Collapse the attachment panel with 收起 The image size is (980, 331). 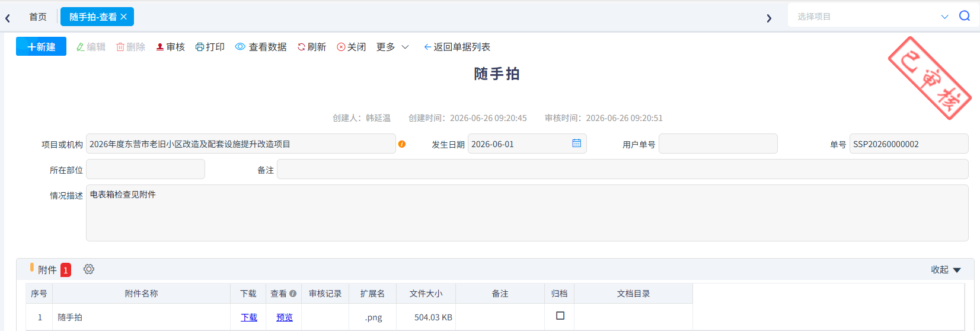pos(946,270)
